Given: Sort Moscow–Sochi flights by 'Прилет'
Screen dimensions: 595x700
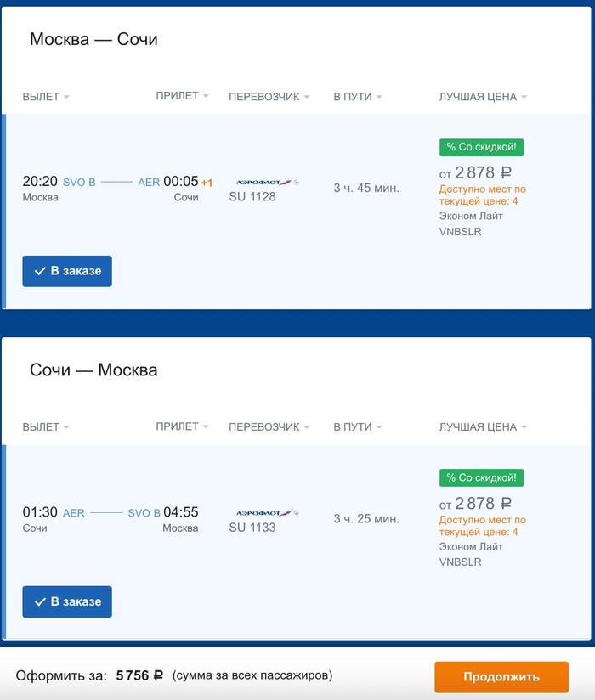Looking at the screenshot, I should [x=182, y=96].
